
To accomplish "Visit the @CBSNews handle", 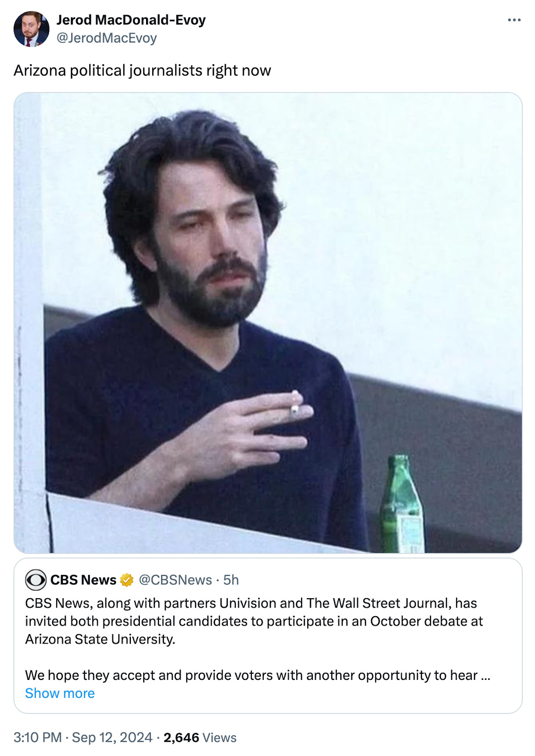I will pos(175,580).
